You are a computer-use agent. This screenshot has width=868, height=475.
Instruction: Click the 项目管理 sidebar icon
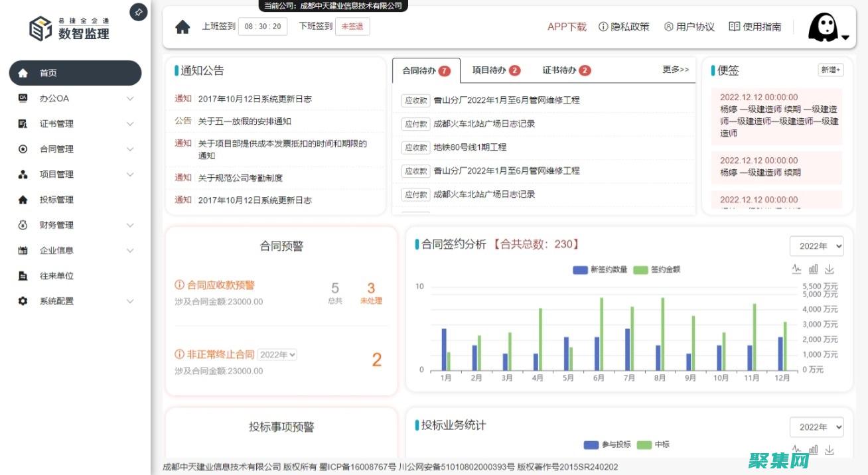pos(23,174)
